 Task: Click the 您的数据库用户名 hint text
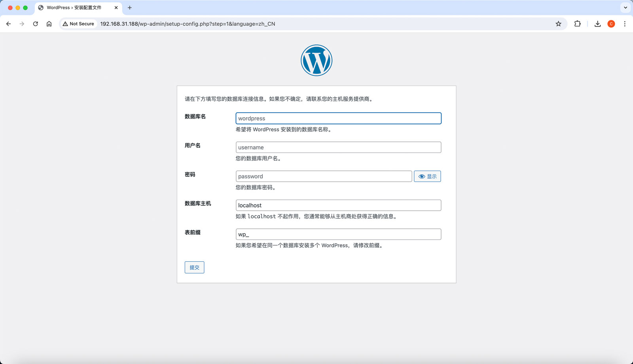(259, 158)
